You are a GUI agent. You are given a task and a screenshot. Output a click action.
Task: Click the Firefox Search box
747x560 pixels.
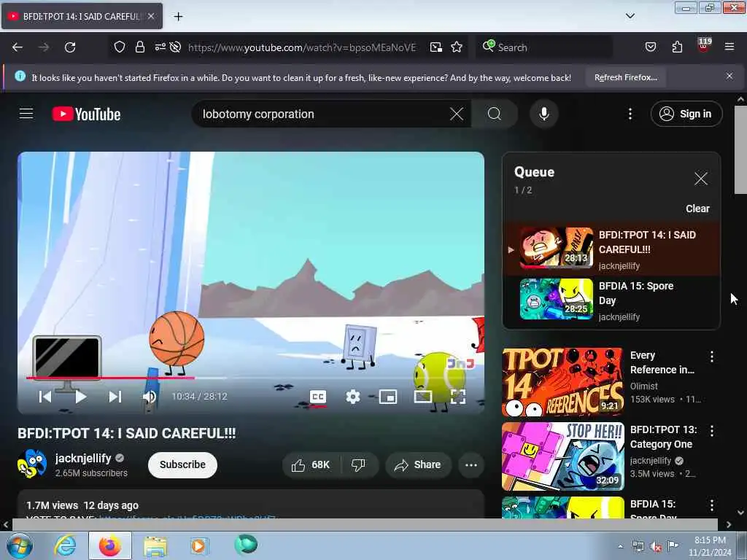tap(544, 47)
